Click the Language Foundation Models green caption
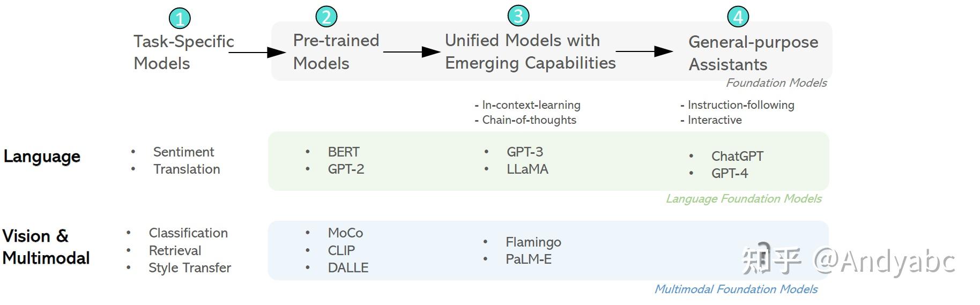 (x=743, y=198)
